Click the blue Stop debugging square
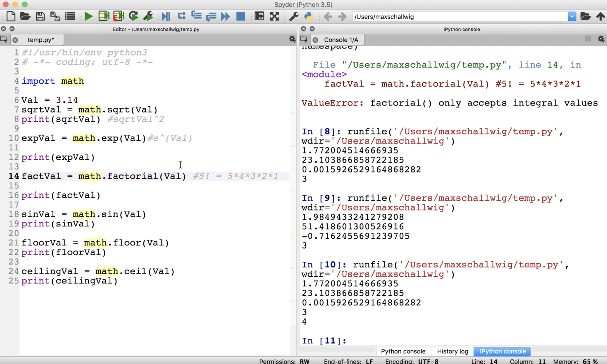Screen dimensions: 607x364 [241, 16]
